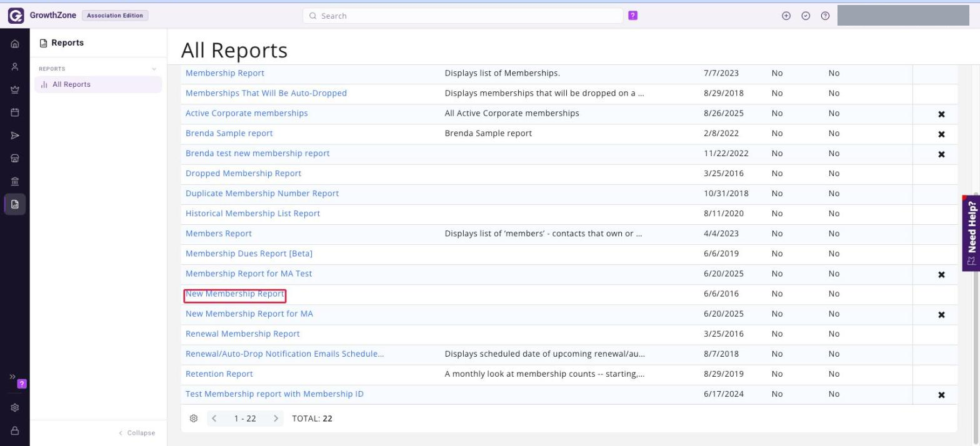The image size is (980, 446).
Task: Collapse the Reports section chevron
Action: (154, 69)
